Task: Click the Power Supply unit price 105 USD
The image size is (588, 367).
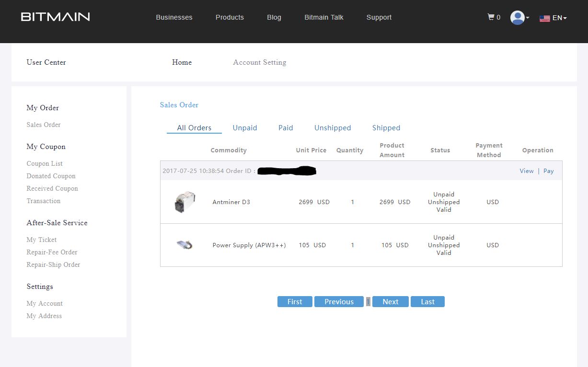Action: (312, 245)
